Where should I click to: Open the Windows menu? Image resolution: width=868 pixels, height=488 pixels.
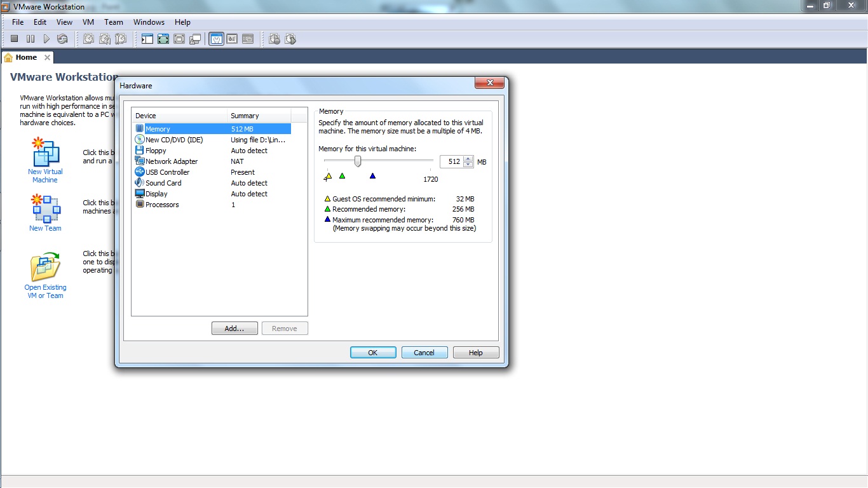149,22
